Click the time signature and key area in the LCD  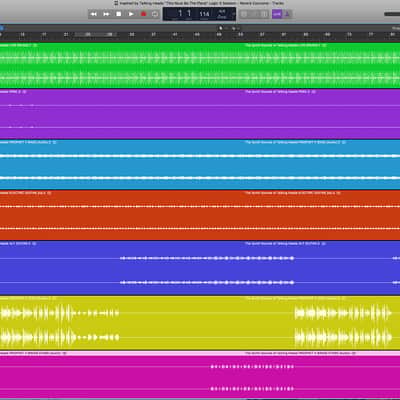tap(222, 14)
